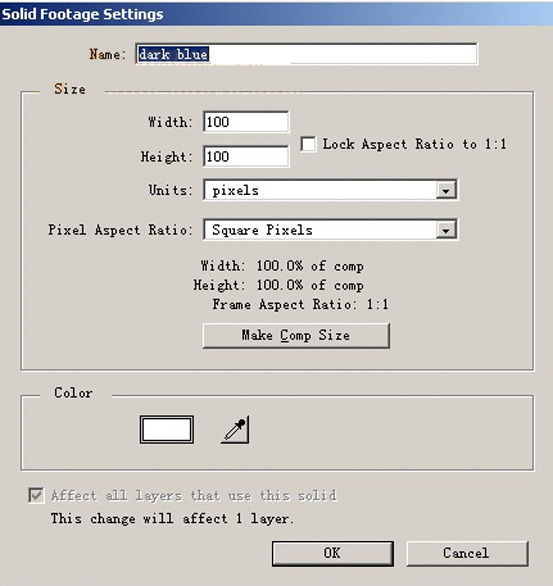Dismiss the dialog with Cancel

pos(467,553)
